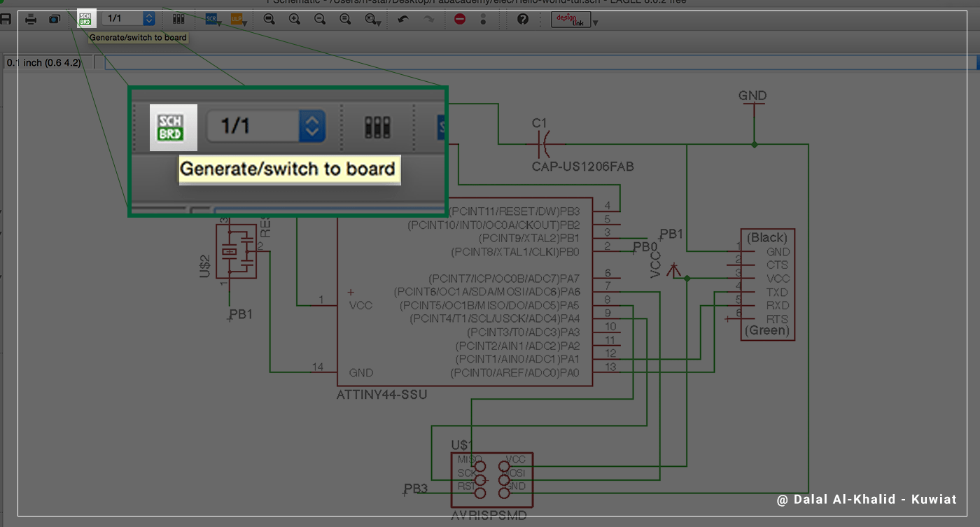Click the (PCINT11/RESET/DW)PB3 pin label

[514, 211]
